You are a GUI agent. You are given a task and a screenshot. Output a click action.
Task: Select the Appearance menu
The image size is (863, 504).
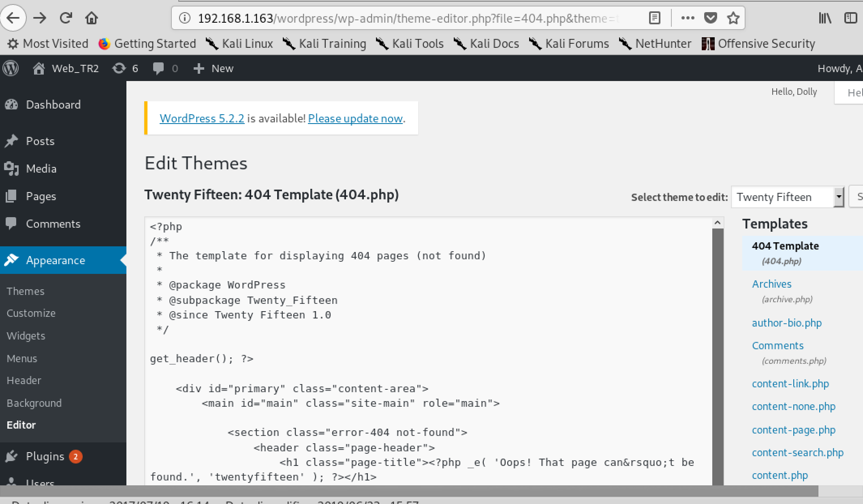(63, 260)
